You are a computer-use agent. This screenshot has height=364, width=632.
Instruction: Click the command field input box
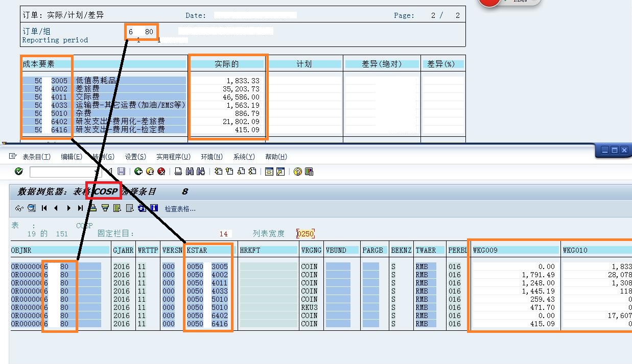(x=66, y=172)
